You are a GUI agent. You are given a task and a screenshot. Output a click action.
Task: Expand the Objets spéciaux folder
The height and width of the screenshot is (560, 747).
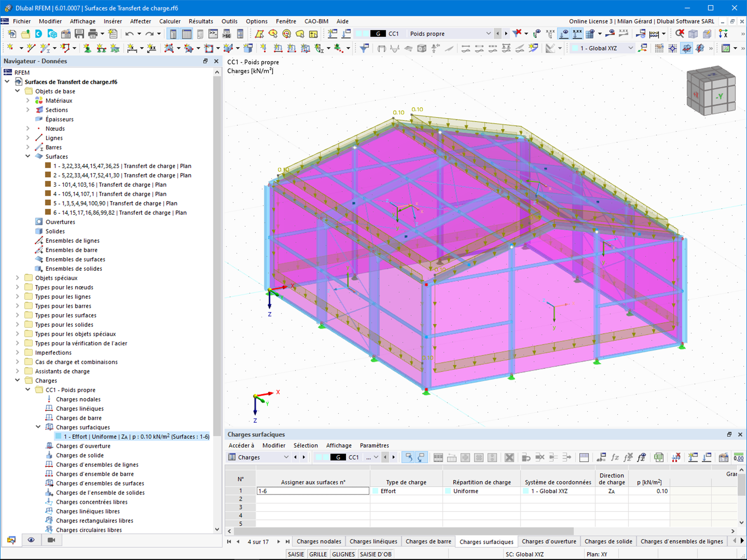click(18, 278)
